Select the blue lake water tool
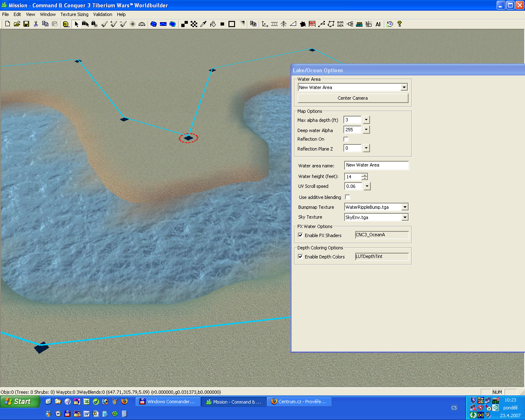 153,24
